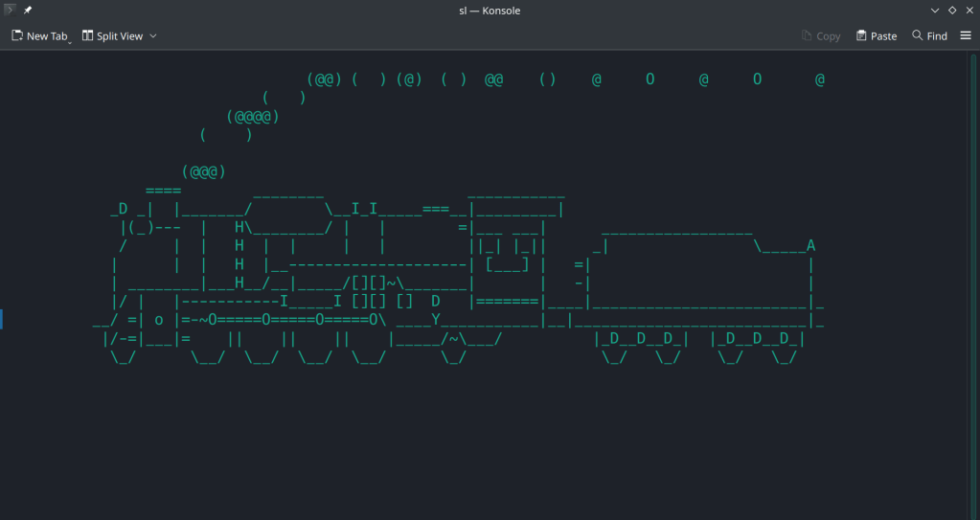Image resolution: width=980 pixels, height=520 pixels.
Task: Toggle the pin icon in the title bar
Action: 28,10
